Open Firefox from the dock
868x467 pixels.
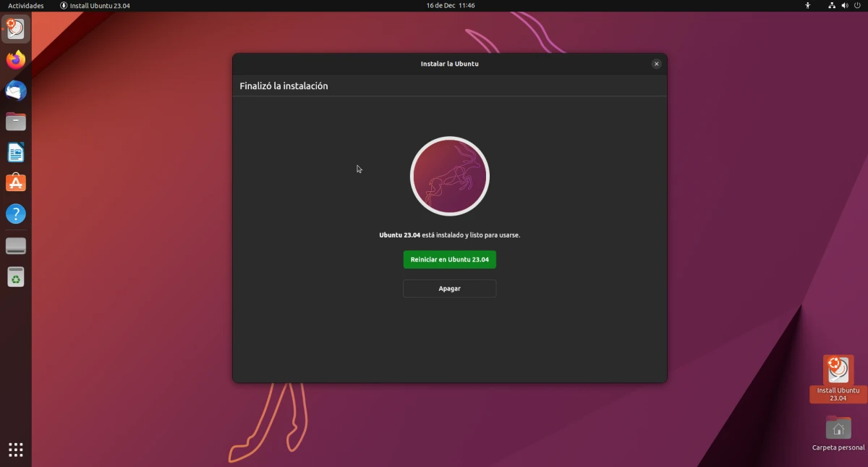(16, 60)
